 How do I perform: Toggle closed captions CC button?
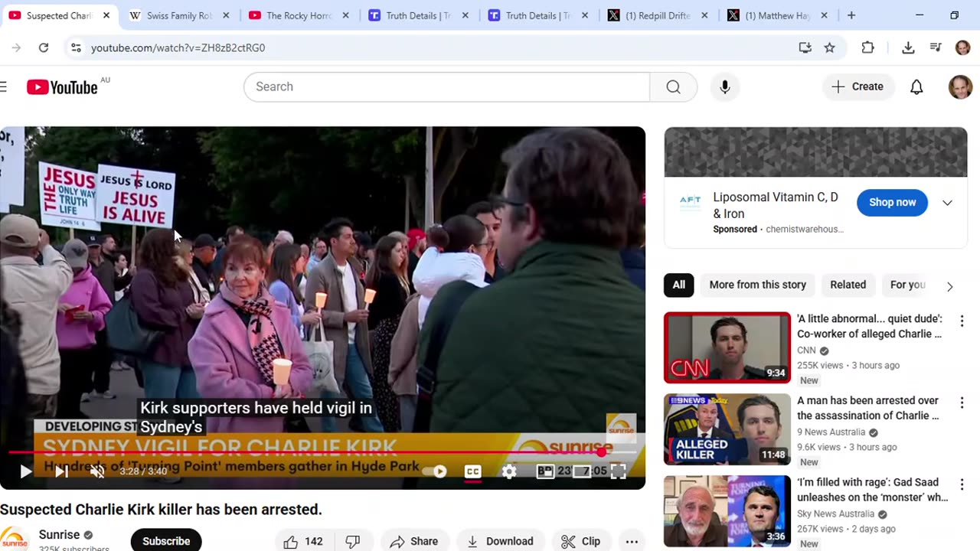click(473, 471)
